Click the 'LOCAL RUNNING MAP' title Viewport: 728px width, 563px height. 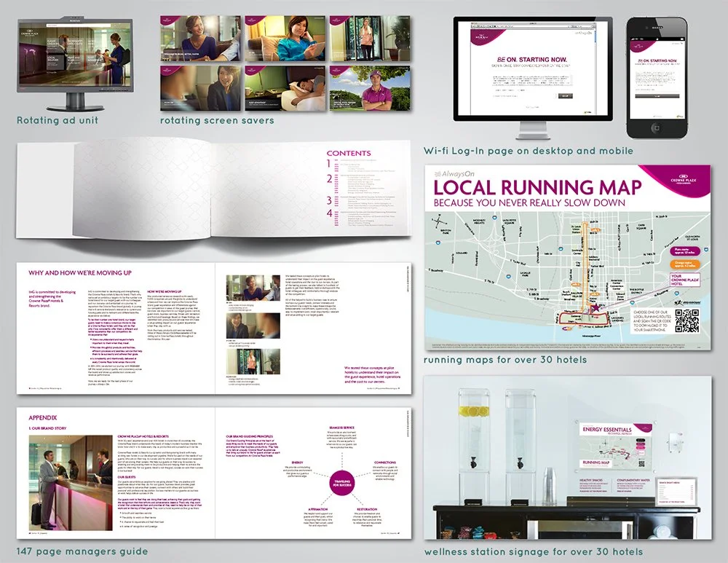pyautogui.click(x=538, y=188)
